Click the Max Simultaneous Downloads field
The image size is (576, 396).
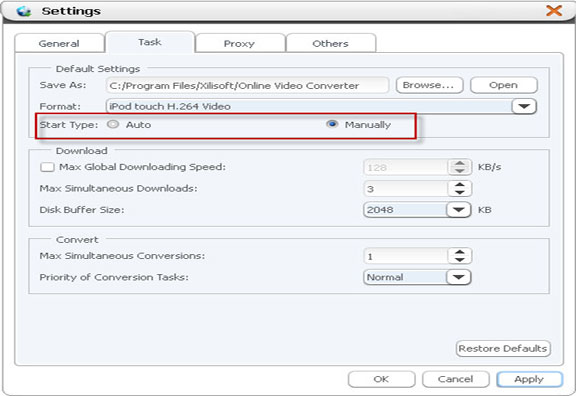pos(405,189)
